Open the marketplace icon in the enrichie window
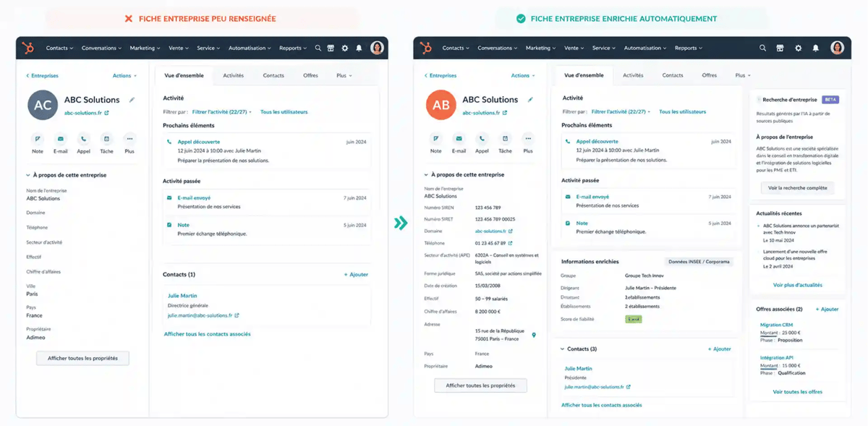 pyautogui.click(x=780, y=48)
